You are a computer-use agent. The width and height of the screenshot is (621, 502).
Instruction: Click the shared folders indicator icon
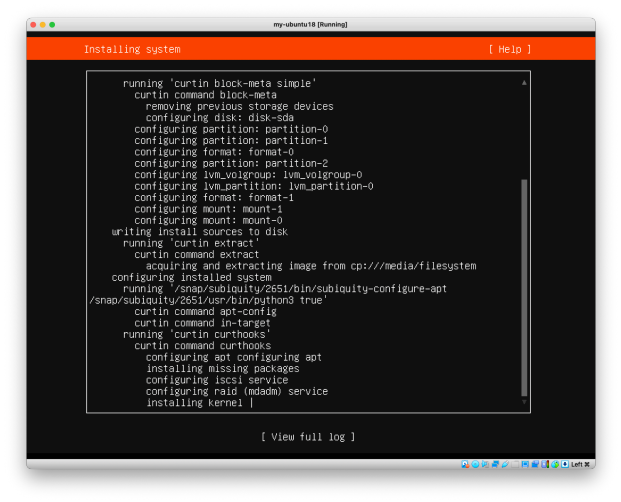[515, 464]
